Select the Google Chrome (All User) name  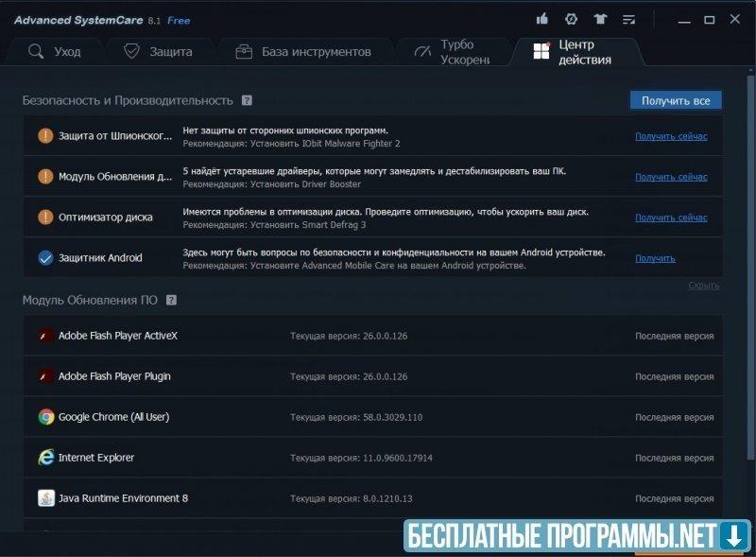113,416
